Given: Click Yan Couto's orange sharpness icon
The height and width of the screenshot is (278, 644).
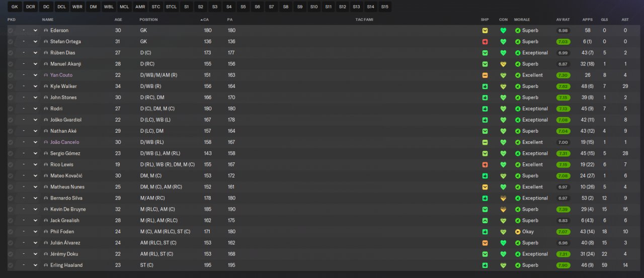Looking at the screenshot, I should tap(485, 75).
